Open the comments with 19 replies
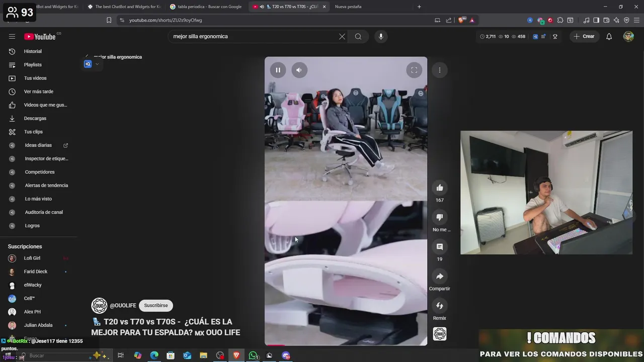This screenshot has height=362, width=644. point(440,247)
